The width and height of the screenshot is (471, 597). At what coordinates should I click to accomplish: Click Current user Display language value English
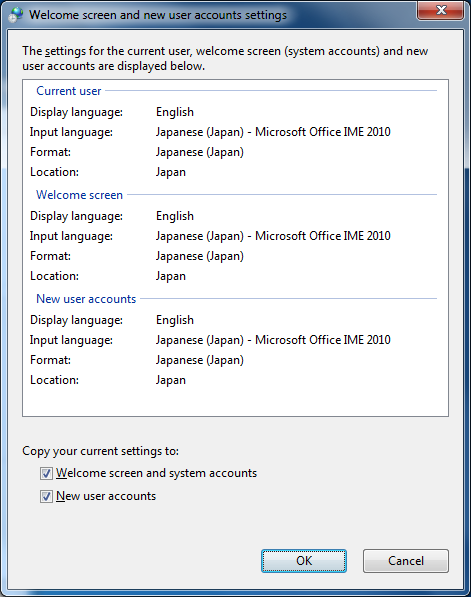(x=175, y=112)
